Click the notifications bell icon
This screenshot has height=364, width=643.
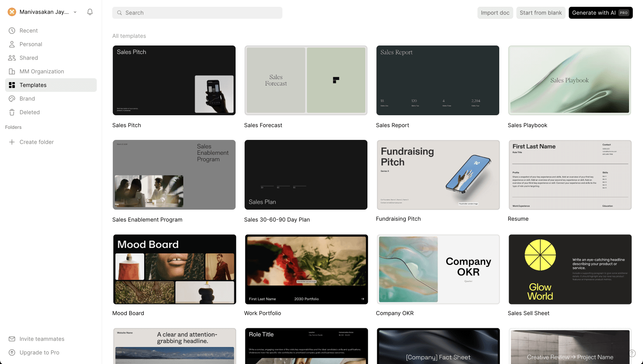90,12
